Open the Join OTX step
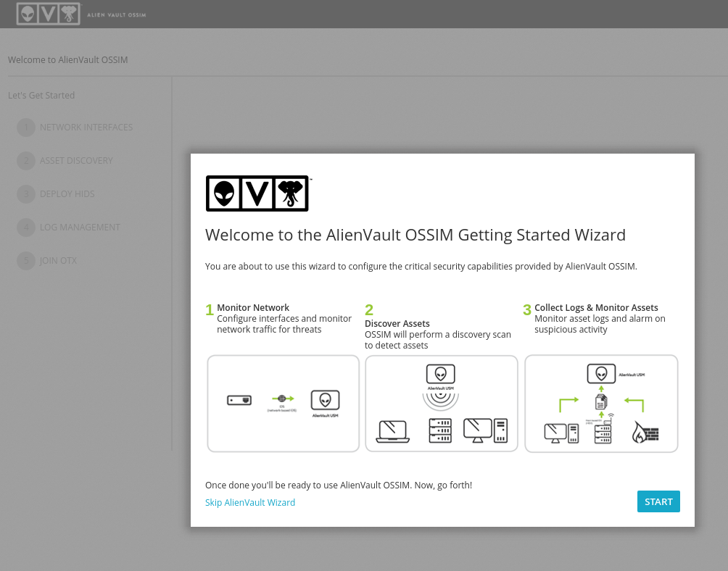This screenshot has width=728, height=571. click(x=58, y=261)
